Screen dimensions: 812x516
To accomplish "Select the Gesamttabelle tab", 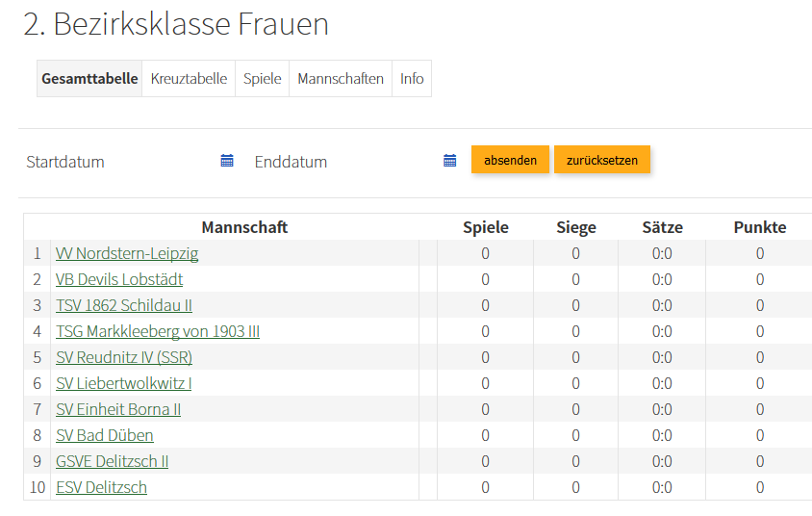I will (89, 79).
